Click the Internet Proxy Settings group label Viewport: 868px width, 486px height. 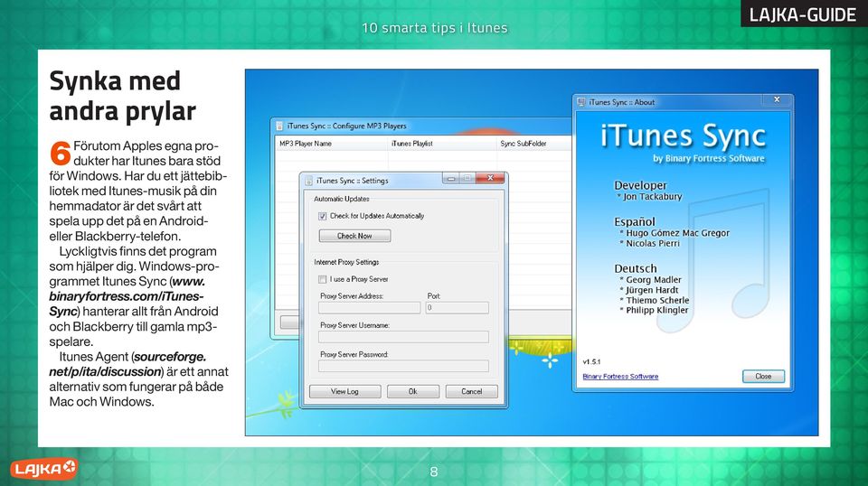(x=346, y=263)
